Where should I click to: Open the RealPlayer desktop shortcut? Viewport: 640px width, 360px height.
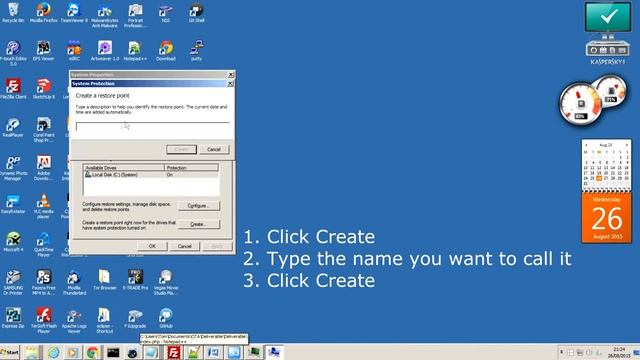click(13, 127)
